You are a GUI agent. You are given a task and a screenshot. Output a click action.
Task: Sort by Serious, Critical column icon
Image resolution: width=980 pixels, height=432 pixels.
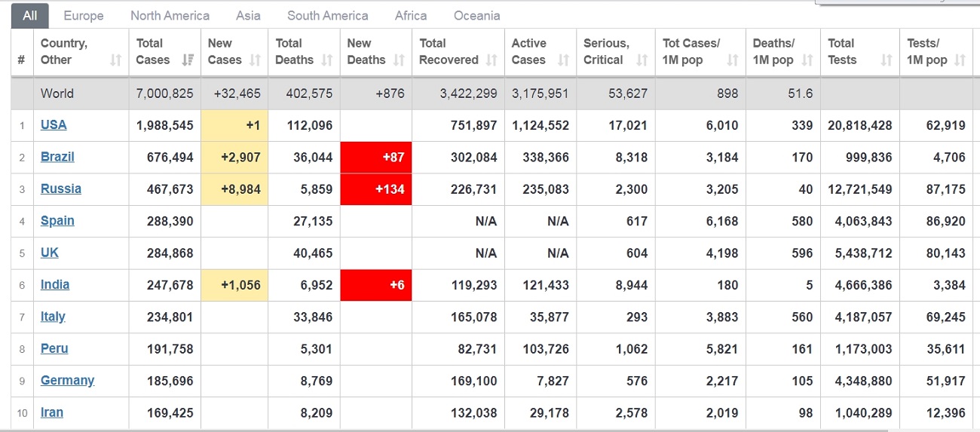pos(642,60)
